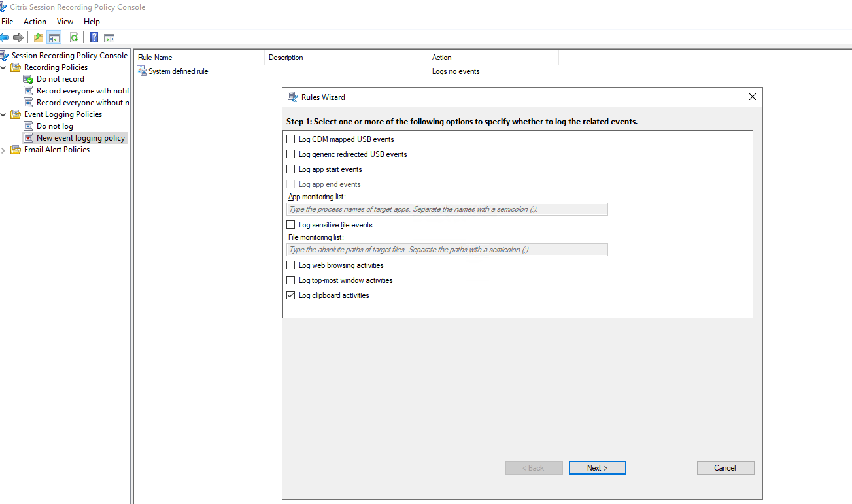Enable Log CDM mapped USB events

click(291, 139)
